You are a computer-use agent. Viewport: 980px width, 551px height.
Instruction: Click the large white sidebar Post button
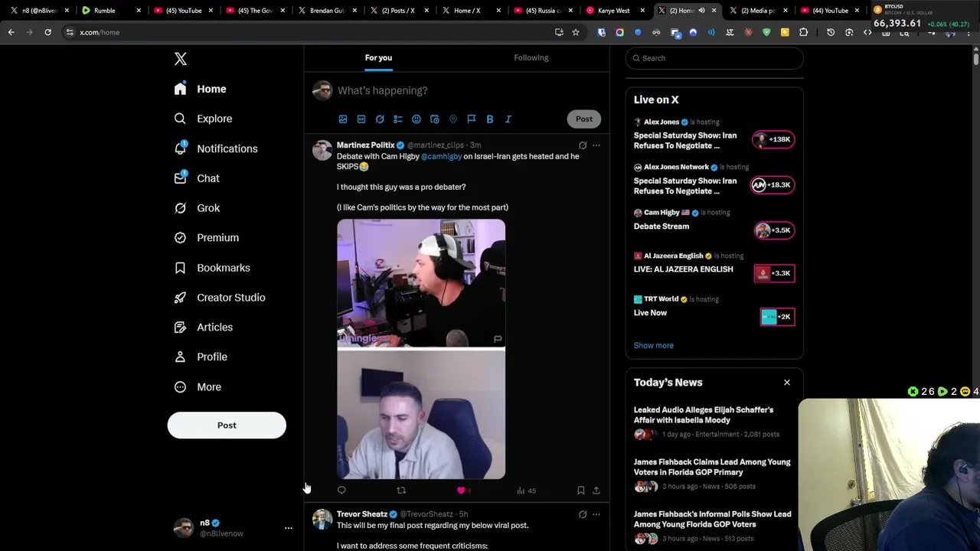pos(227,425)
